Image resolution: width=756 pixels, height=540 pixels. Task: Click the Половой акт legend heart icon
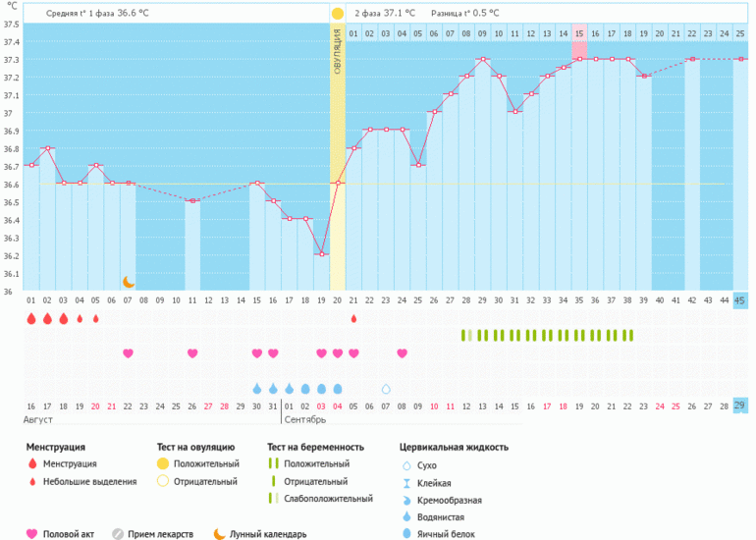click(32, 534)
